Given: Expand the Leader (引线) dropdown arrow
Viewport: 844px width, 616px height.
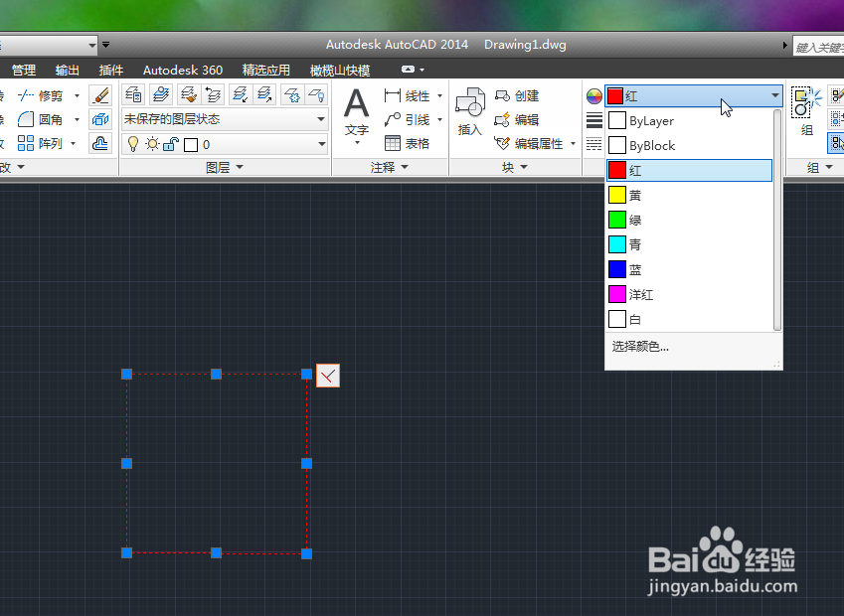Looking at the screenshot, I should pyautogui.click(x=439, y=119).
